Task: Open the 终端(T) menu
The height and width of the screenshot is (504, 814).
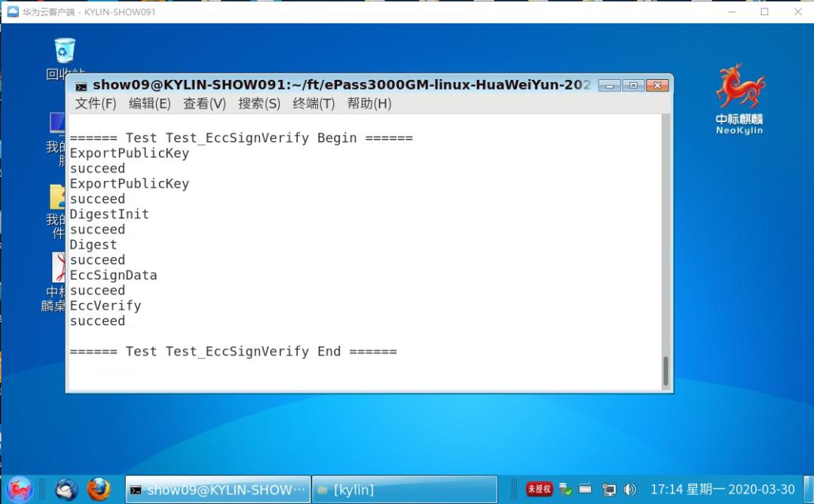Action: click(314, 104)
